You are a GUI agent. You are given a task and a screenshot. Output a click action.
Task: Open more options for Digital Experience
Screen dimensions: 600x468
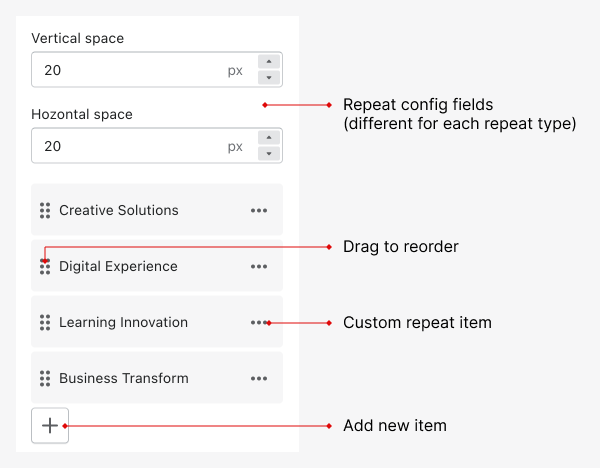(259, 266)
